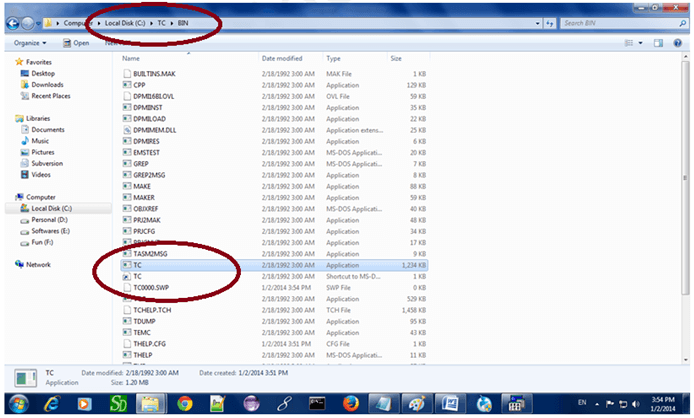Select Downloads under Favorites
The width and height of the screenshot is (694, 418).
(x=46, y=85)
